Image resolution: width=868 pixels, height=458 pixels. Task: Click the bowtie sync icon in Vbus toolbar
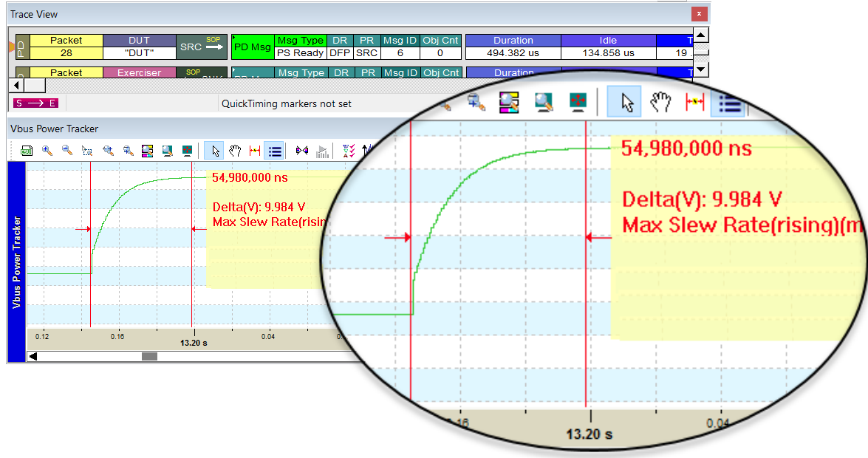[x=301, y=151]
